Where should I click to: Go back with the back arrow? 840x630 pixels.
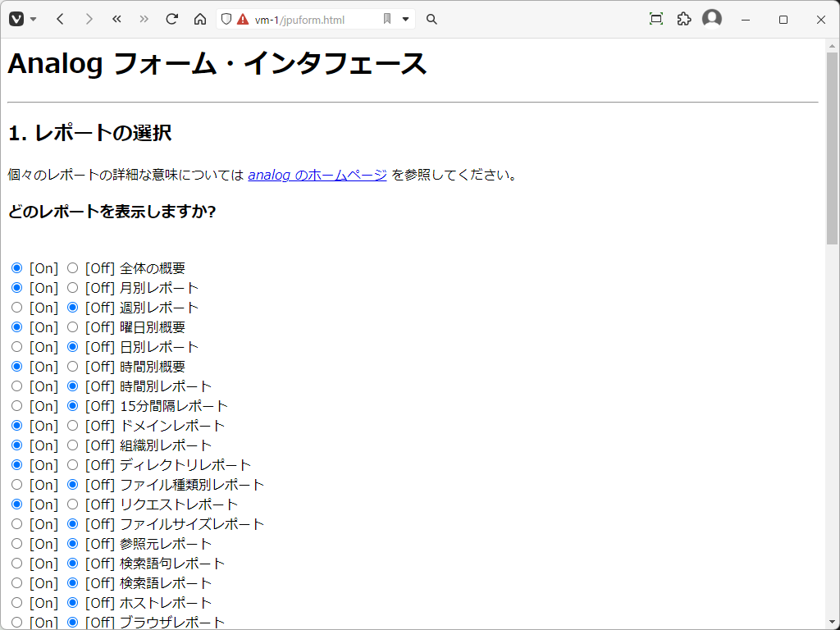click(60, 20)
